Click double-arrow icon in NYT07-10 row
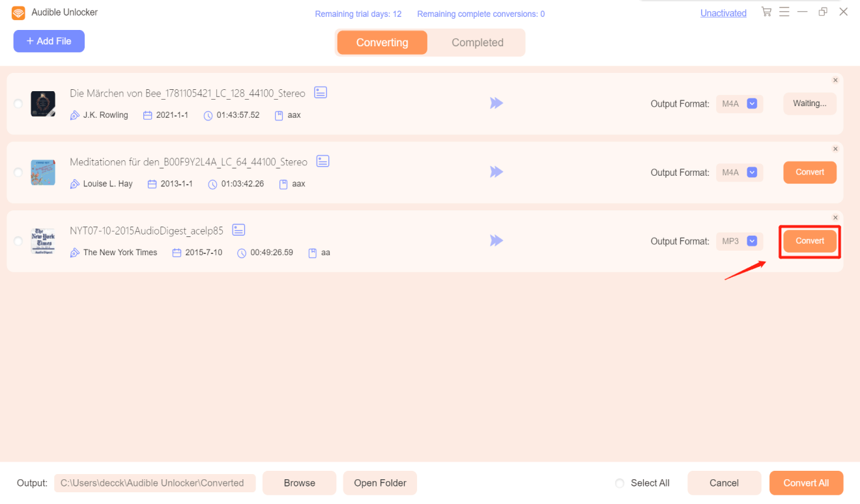This screenshot has width=860, height=504. (x=496, y=241)
